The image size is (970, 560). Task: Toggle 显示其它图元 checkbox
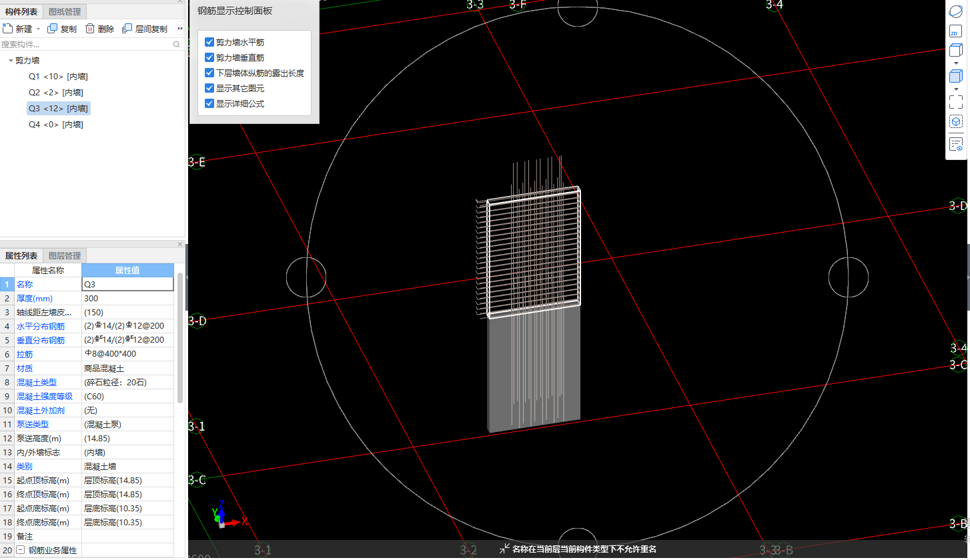(x=209, y=88)
